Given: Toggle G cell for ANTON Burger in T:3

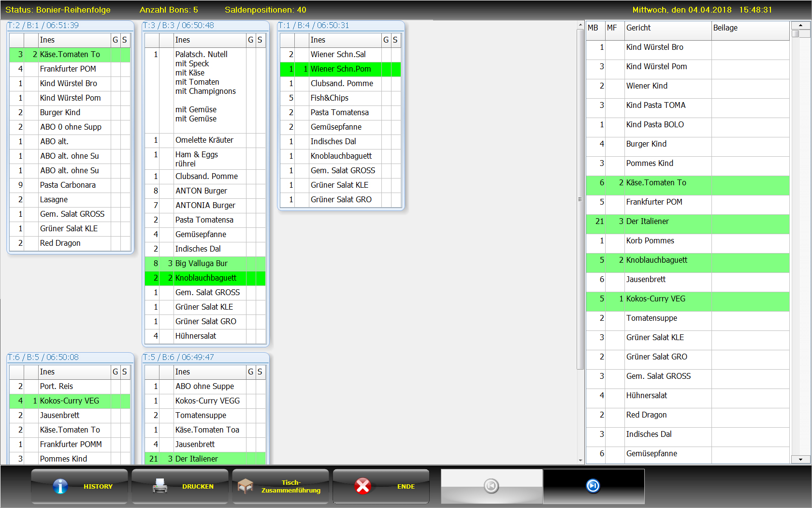Looking at the screenshot, I should 251,191.
